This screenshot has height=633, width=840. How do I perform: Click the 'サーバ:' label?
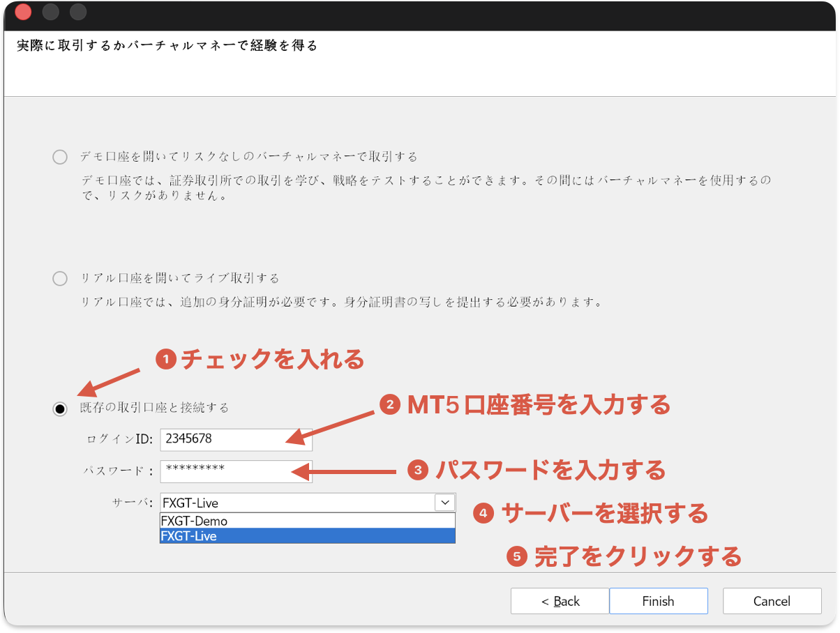(132, 503)
